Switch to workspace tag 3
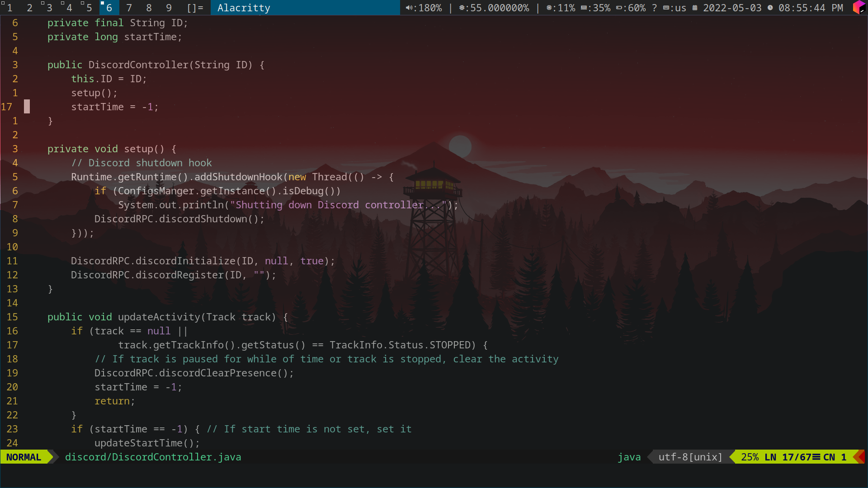This screenshot has width=868, height=488. [x=49, y=8]
